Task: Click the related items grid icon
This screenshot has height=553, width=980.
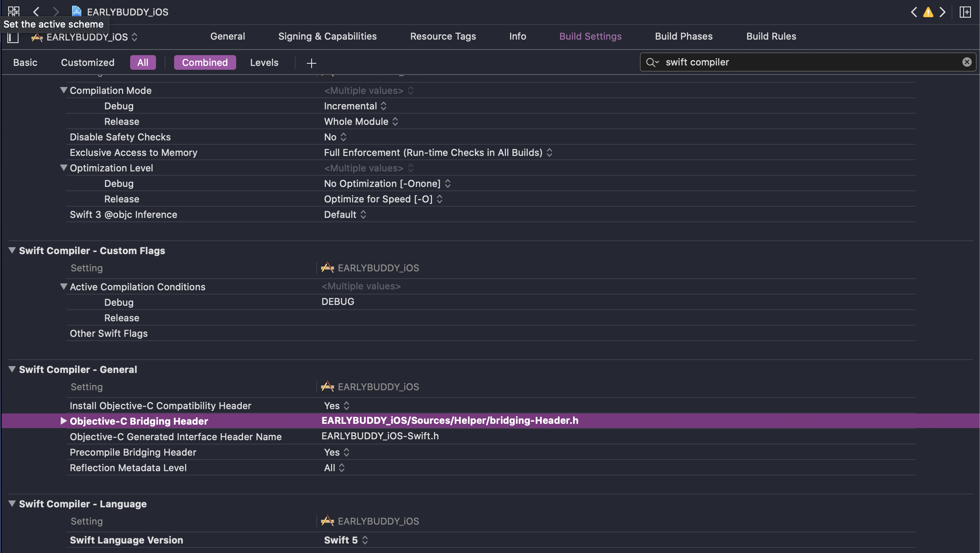Action: 14,11
